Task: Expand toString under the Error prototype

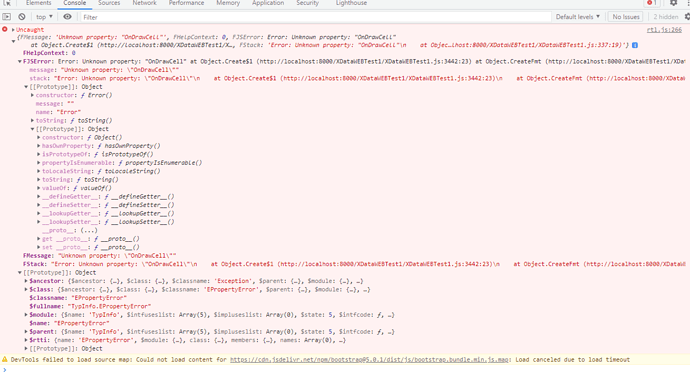Action: 32,120
